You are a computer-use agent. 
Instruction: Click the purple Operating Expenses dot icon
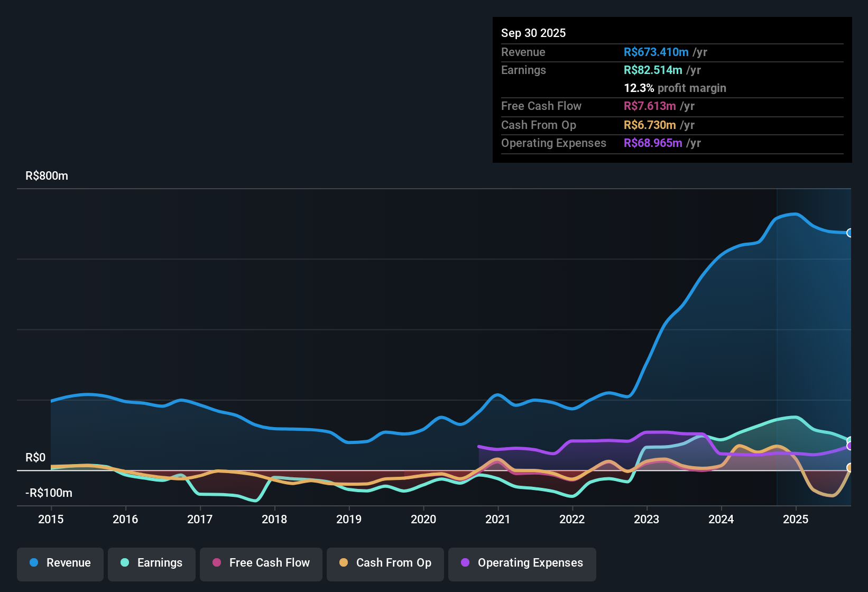465,563
